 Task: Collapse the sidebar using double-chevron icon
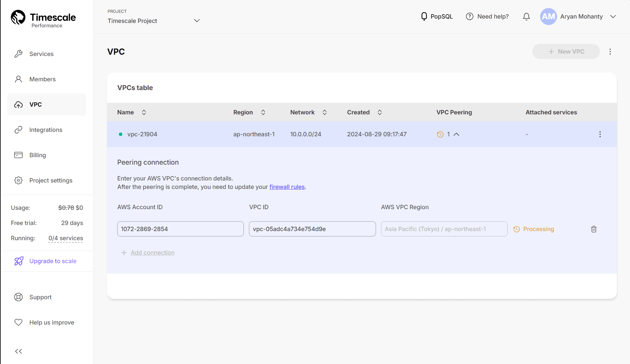19,351
